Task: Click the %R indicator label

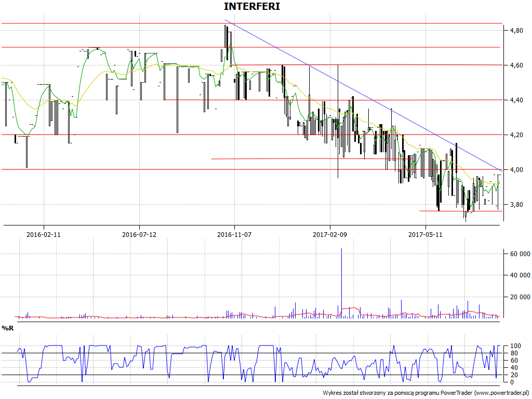Action: pyautogui.click(x=7, y=328)
